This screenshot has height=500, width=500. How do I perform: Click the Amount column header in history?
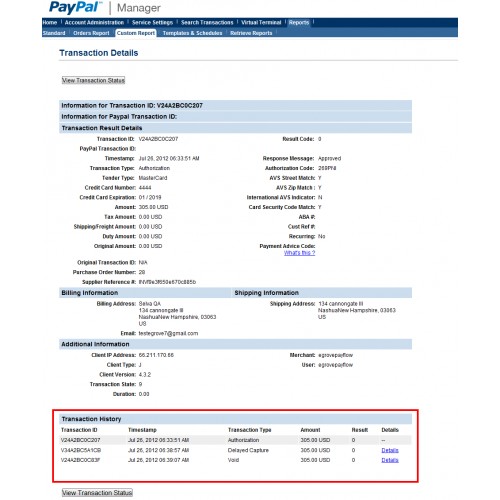[x=310, y=430]
